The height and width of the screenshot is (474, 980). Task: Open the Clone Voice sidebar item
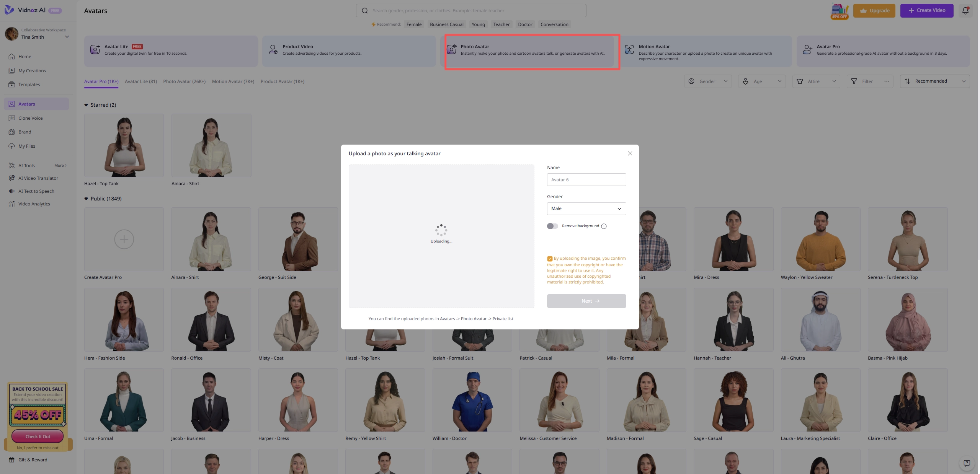pos(30,118)
